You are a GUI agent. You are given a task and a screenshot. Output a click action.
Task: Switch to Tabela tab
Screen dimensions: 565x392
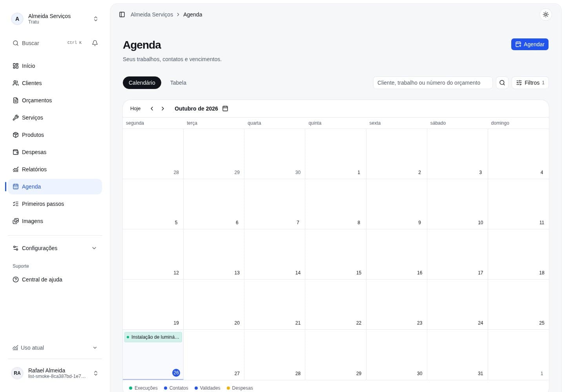click(x=178, y=83)
